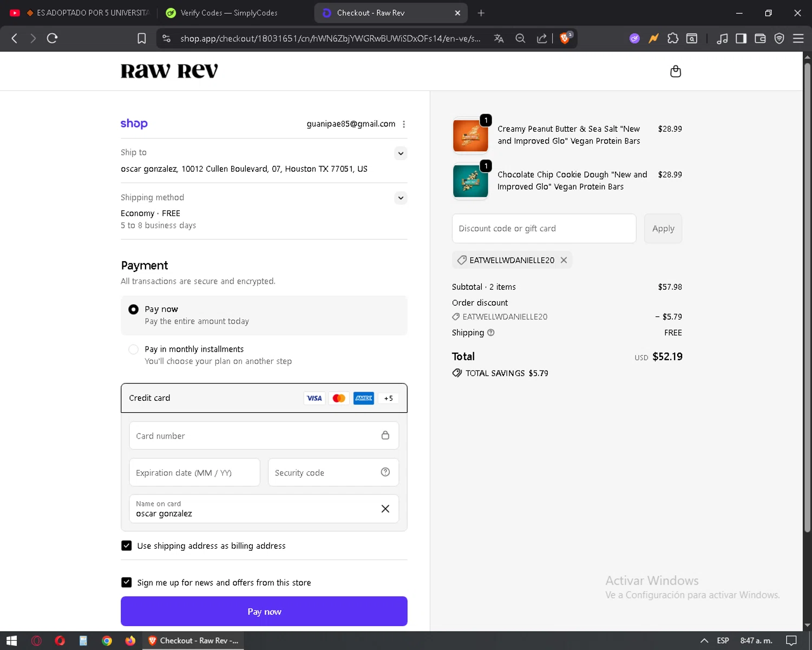Viewport: 812px width, 650px height.
Task: Open the browser extensions puzzle icon
Action: [672, 38]
